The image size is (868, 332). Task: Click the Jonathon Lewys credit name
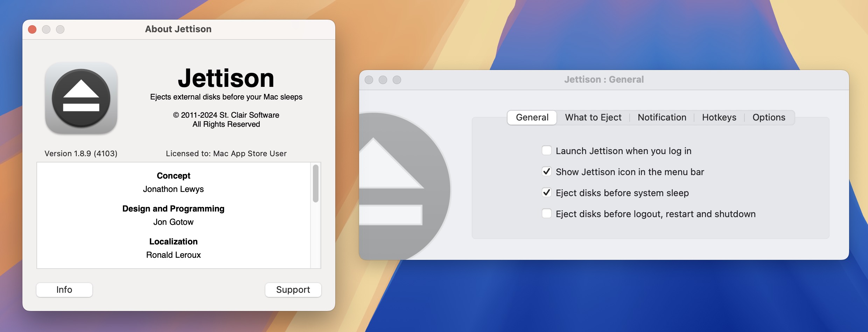[x=173, y=189]
